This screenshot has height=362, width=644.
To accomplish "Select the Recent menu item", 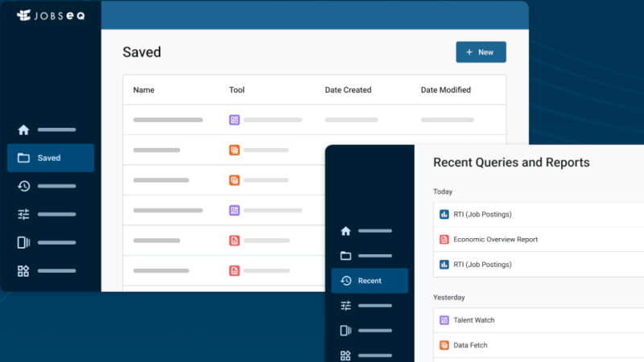I will 369,281.
